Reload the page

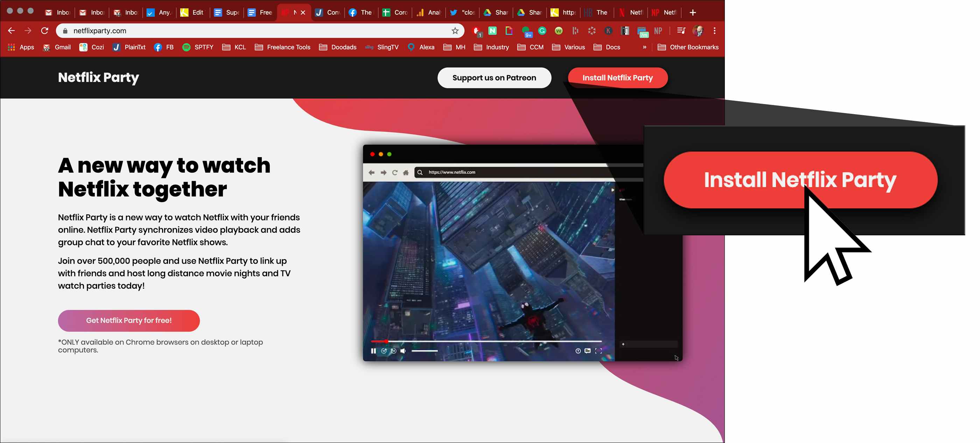(44, 31)
